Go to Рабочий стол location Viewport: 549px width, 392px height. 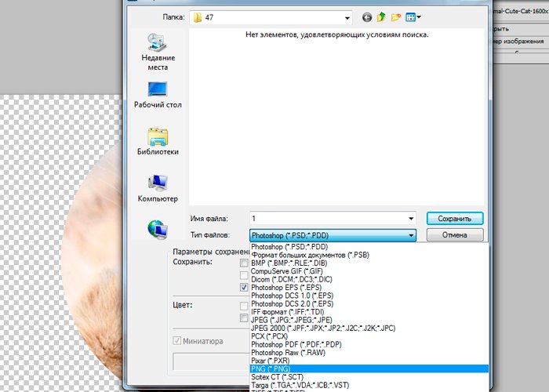pos(158,93)
